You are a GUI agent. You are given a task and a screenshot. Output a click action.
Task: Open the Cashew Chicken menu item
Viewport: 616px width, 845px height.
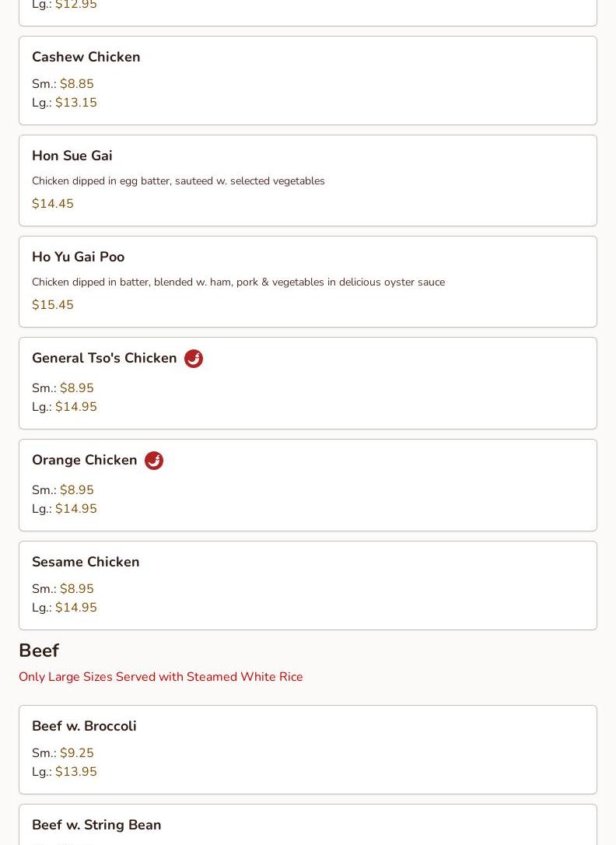308,81
